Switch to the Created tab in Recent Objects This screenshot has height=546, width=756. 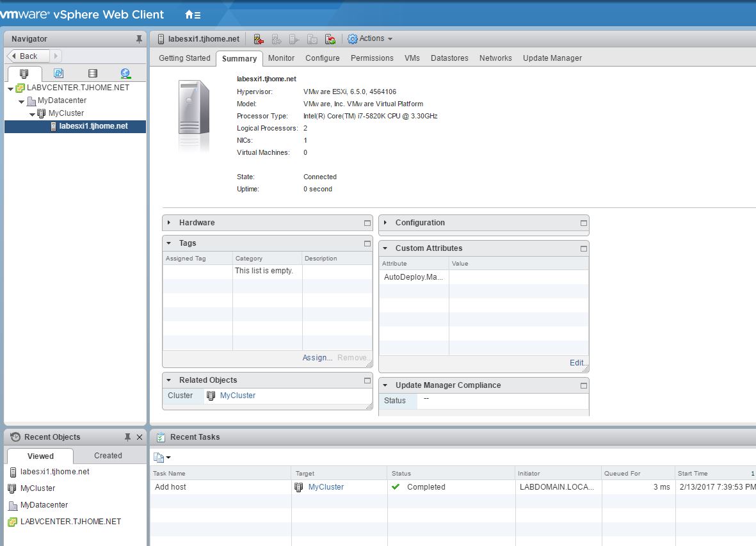pyautogui.click(x=108, y=456)
